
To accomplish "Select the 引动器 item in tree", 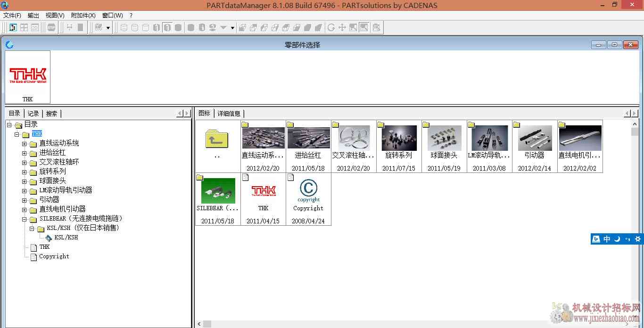I will click(49, 200).
